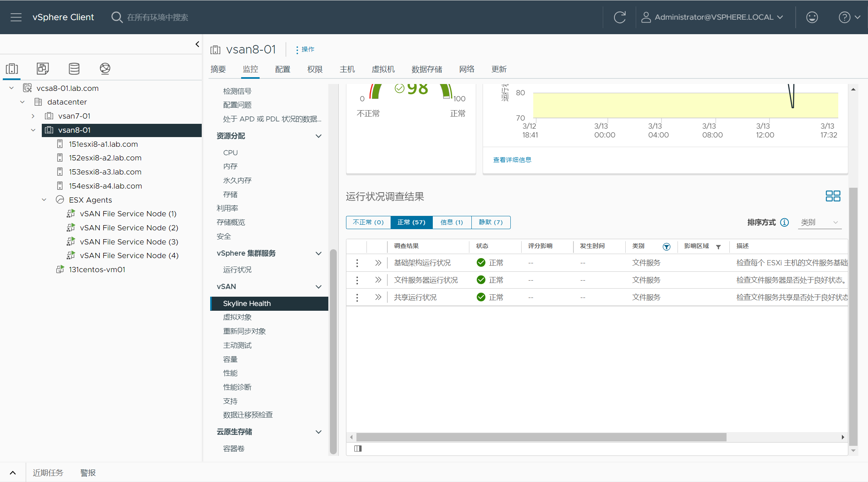Open CPU under 资源分配
The image size is (868, 482).
tap(230, 153)
